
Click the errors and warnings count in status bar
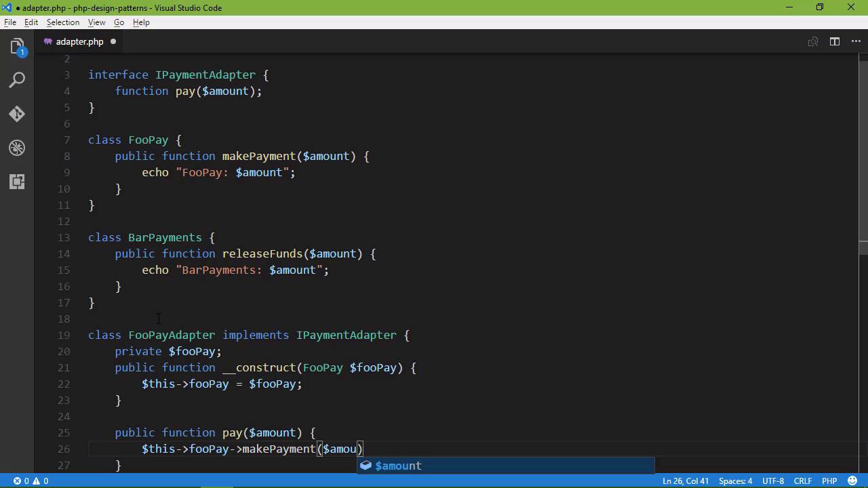(31, 481)
